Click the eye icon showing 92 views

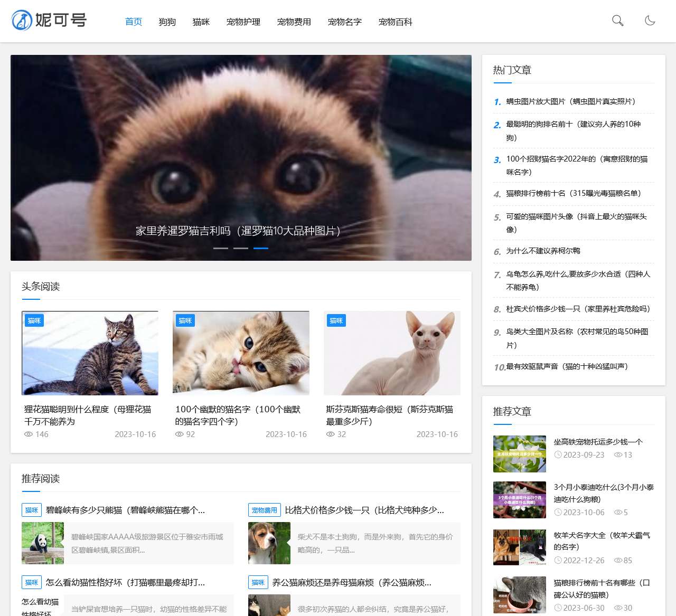coord(179,434)
